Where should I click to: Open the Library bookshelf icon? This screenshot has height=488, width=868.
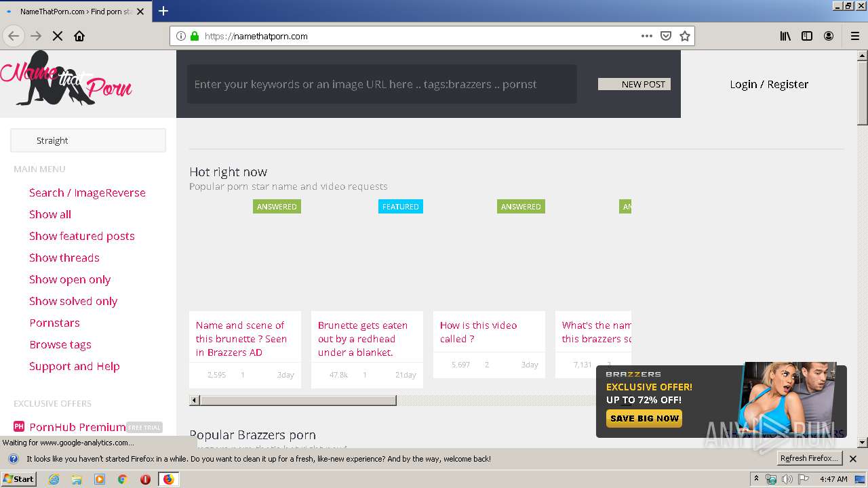coord(785,36)
